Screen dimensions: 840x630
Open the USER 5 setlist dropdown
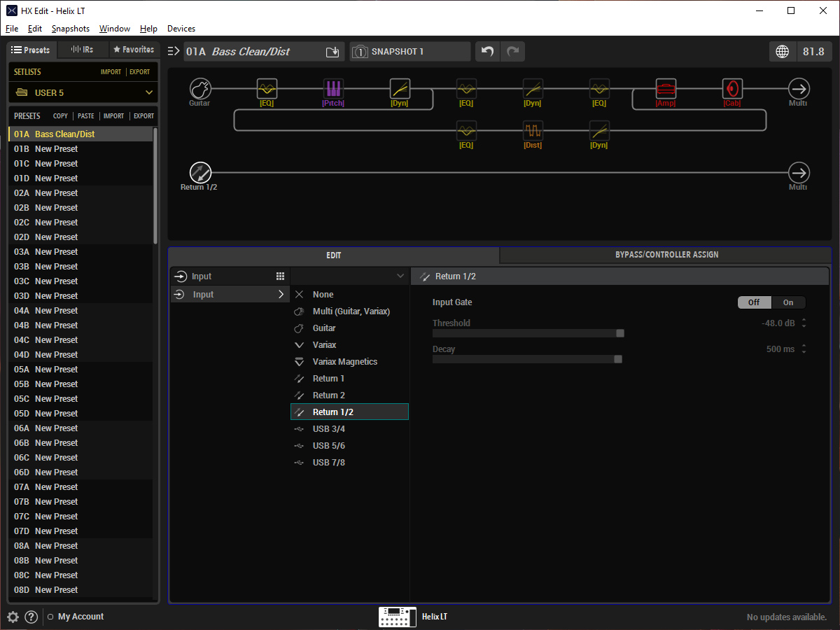83,92
